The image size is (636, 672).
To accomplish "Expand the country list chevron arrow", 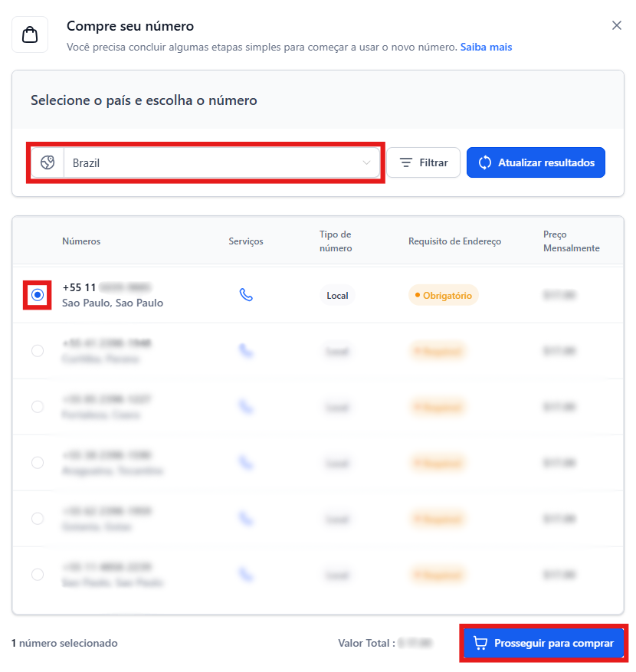I will 366,162.
